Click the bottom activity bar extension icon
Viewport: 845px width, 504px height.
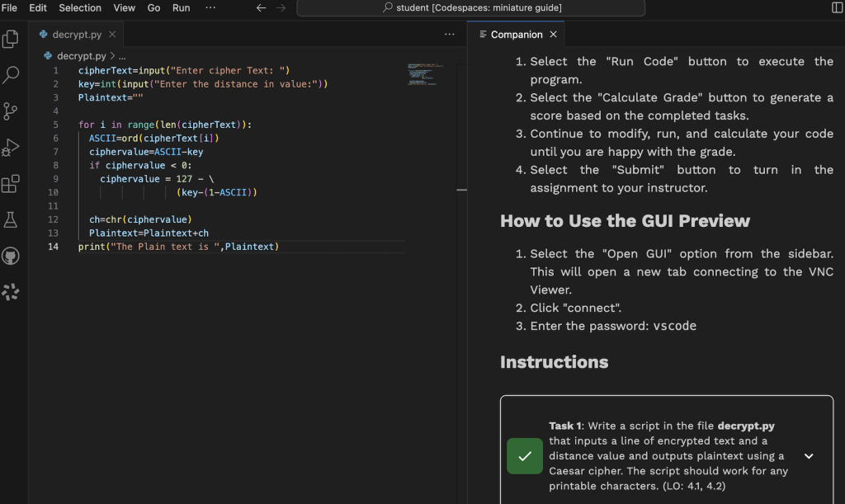click(11, 292)
